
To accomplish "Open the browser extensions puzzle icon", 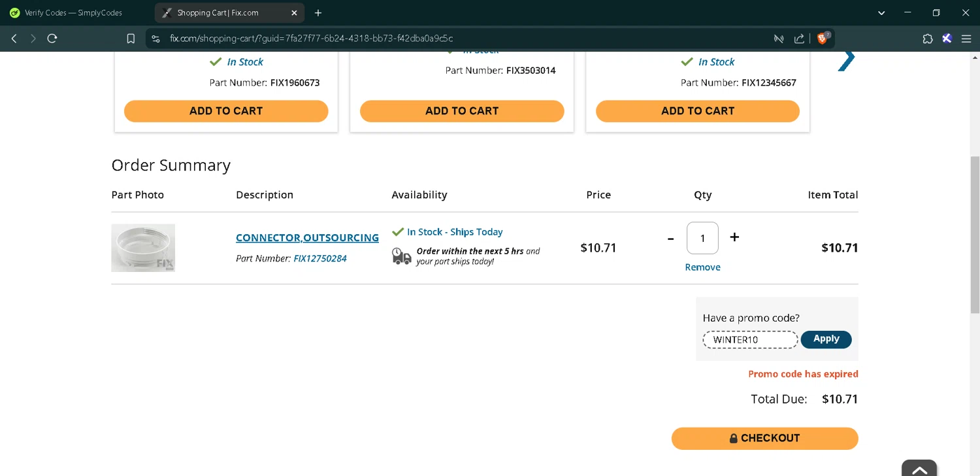I will (928, 39).
